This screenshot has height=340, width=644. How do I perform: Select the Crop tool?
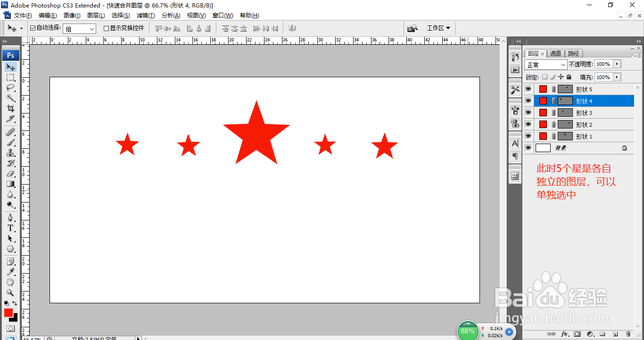pos(10,108)
